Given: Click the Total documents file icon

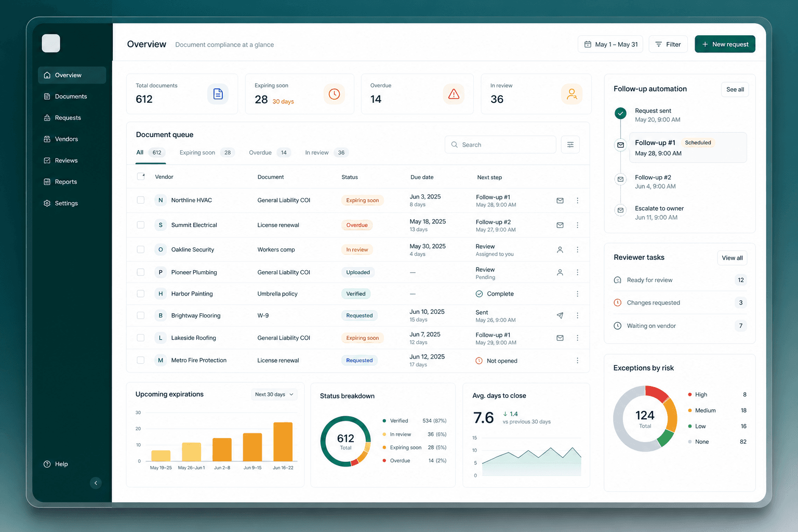Looking at the screenshot, I should pyautogui.click(x=218, y=94).
